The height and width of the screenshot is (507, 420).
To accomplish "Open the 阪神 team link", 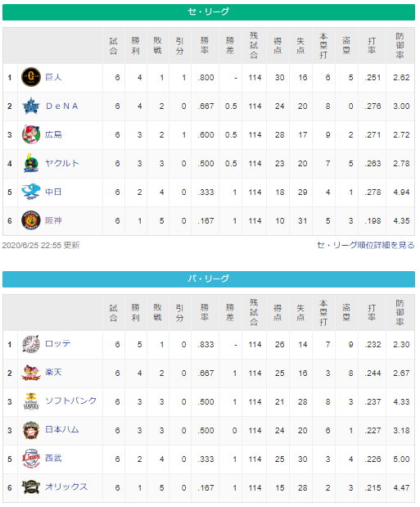I will point(53,220).
